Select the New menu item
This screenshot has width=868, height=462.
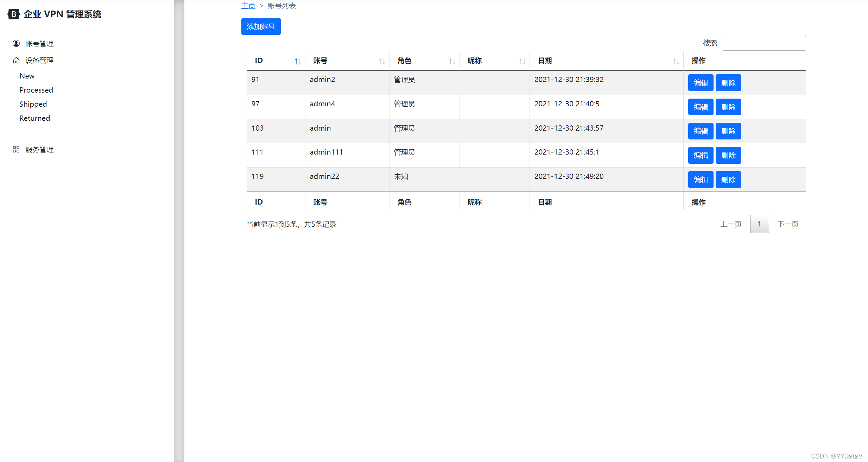click(27, 76)
